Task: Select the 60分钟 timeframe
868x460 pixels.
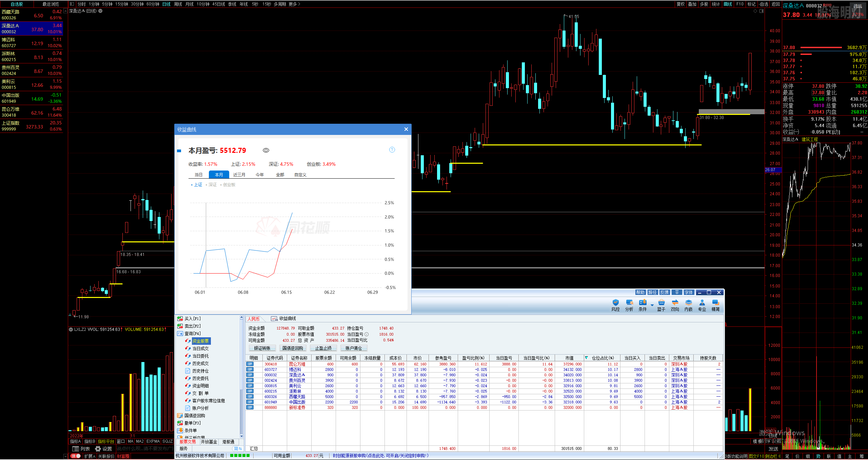Action: (x=153, y=4)
